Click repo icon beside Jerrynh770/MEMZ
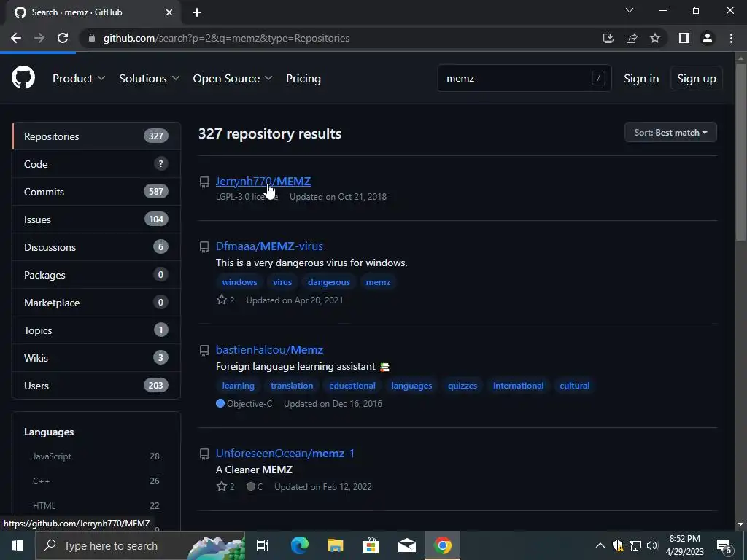Image resolution: width=747 pixels, height=560 pixels. tap(204, 182)
